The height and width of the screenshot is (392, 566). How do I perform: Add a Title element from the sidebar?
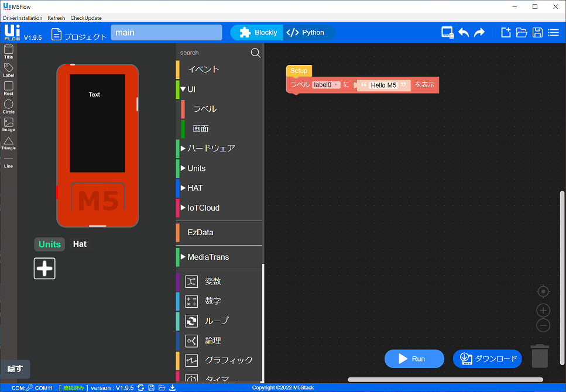click(8, 51)
